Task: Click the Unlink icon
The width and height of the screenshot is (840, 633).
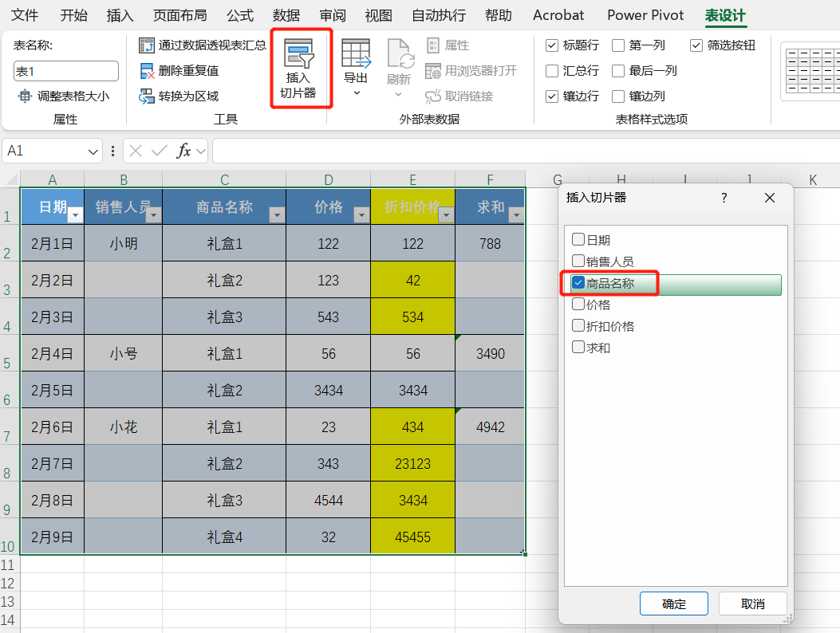Action: (433, 96)
